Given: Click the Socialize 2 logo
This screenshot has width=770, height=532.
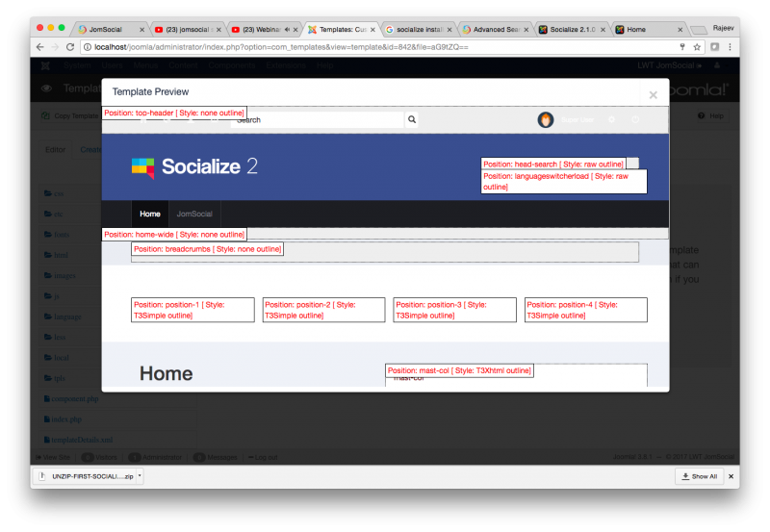Looking at the screenshot, I should (194, 166).
